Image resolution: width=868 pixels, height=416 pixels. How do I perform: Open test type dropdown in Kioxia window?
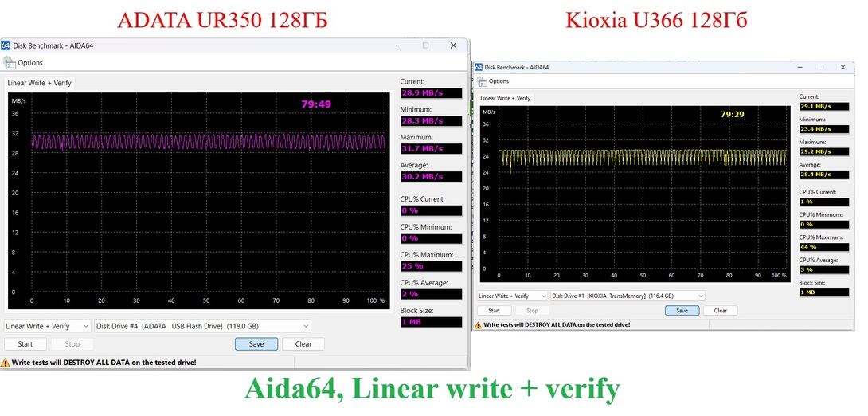tap(512, 296)
